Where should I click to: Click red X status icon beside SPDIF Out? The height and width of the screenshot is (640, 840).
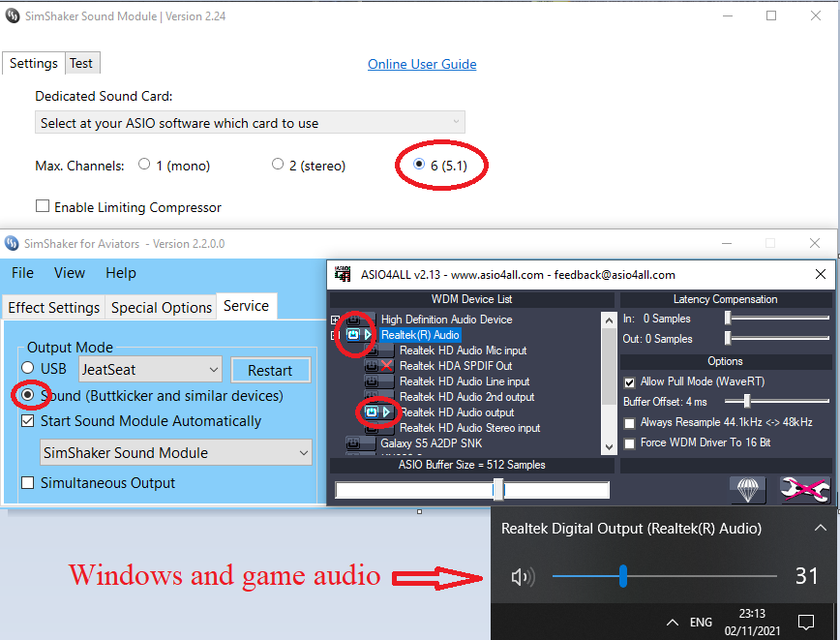click(386, 366)
